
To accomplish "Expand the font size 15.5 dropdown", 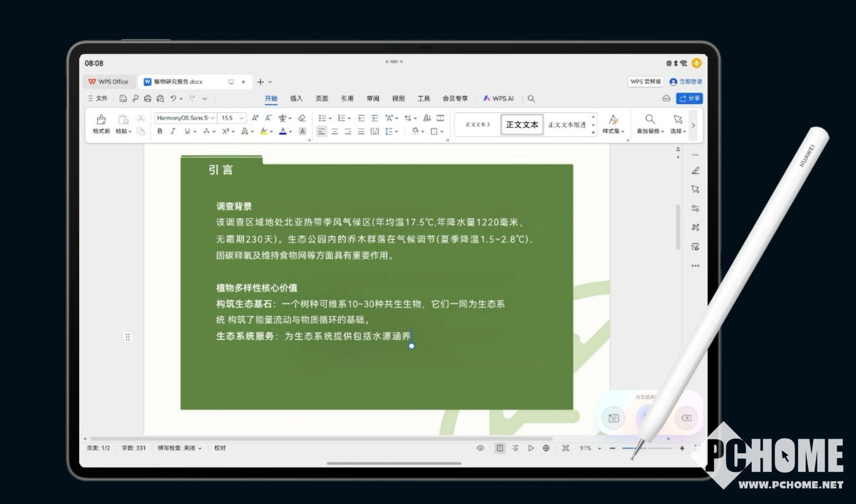I will pos(241,118).
